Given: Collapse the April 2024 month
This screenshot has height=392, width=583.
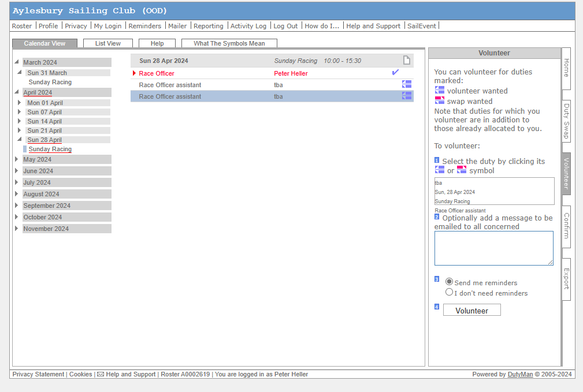Looking at the screenshot, I should (x=17, y=92).
